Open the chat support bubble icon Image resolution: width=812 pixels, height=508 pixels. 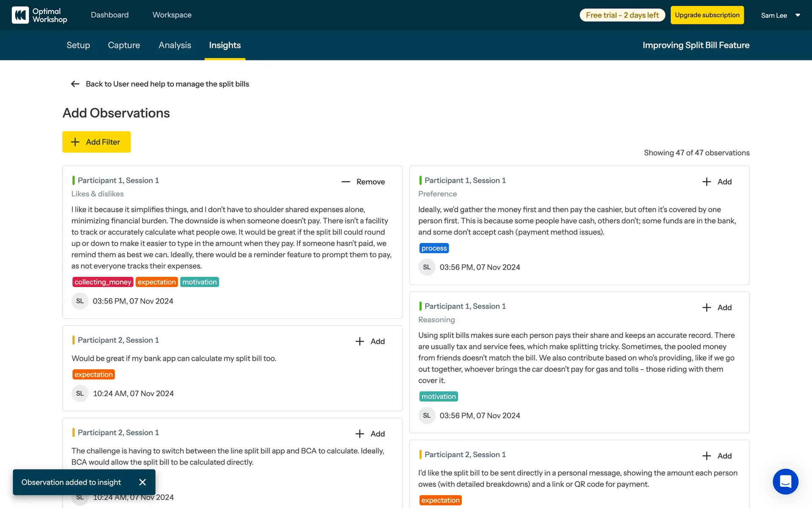785,481
